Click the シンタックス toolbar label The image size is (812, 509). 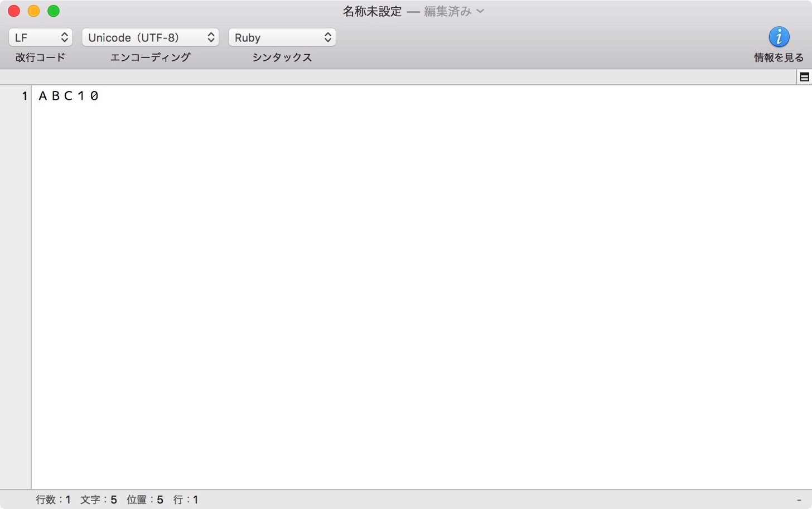click(x=282, y=57)
